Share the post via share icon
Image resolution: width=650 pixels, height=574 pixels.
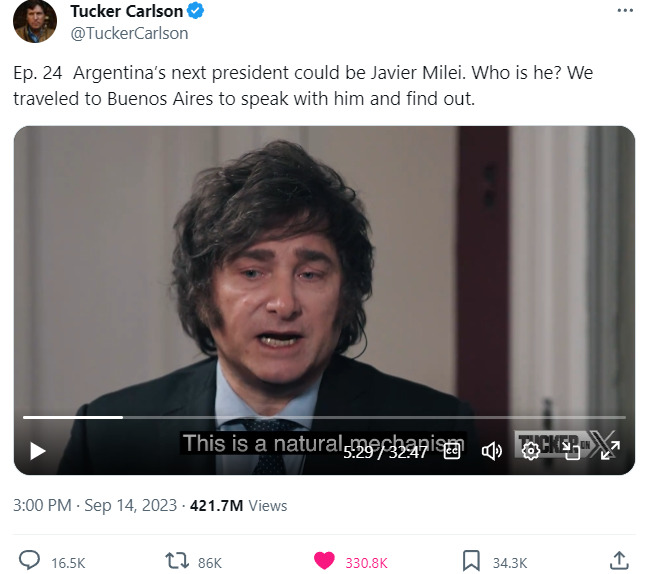click(x=618, y=561)
